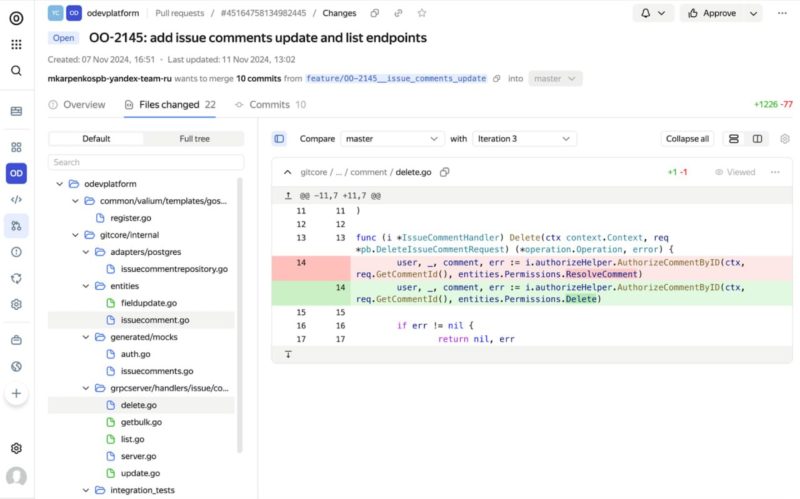Collapse the entities folder

(x=86, y=286)
